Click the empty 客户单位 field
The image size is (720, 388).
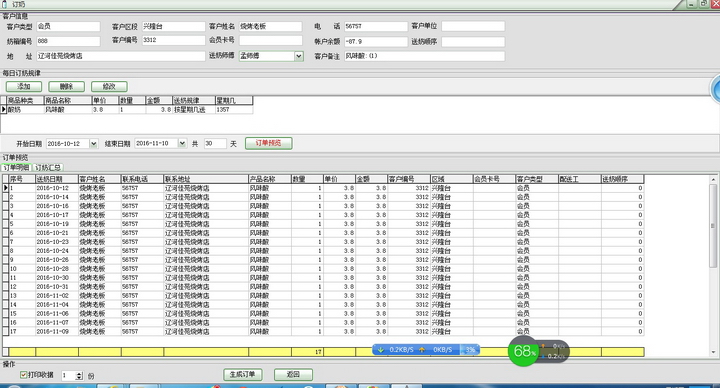473,27
